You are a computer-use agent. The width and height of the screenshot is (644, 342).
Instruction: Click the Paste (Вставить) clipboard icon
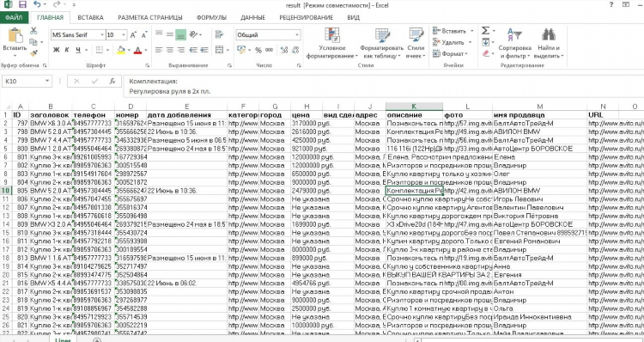15,36
